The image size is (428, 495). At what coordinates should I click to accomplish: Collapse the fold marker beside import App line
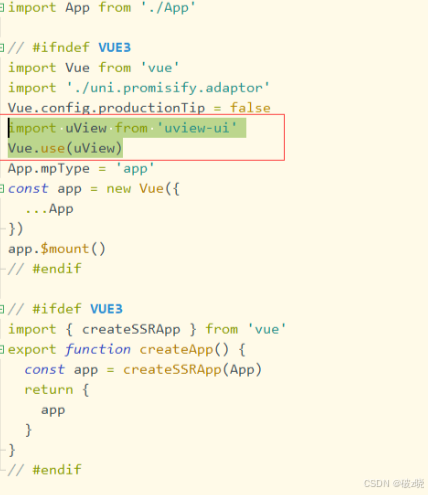tap(2, 8)
